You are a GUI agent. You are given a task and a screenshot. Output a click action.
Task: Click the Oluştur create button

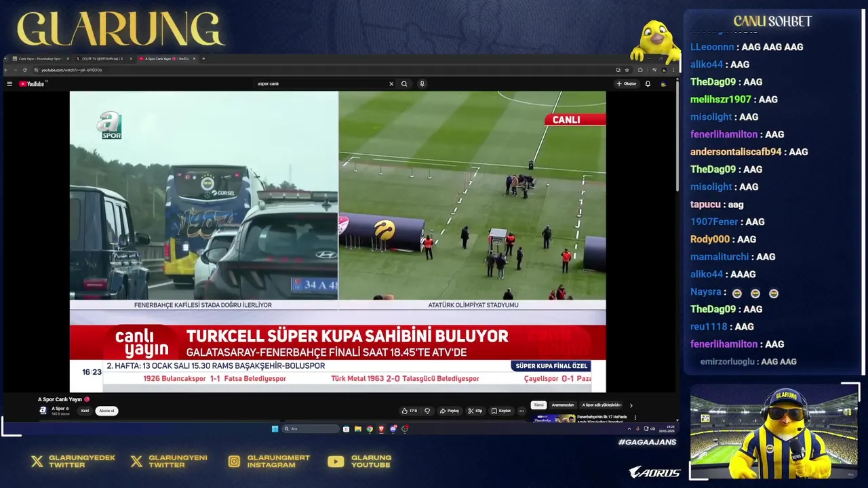(x=627, y=84)
